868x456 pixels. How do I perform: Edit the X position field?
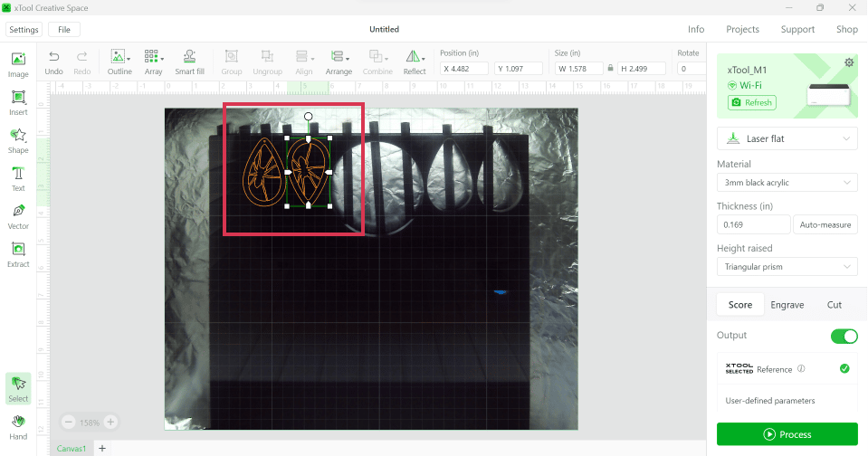(464, 69)
